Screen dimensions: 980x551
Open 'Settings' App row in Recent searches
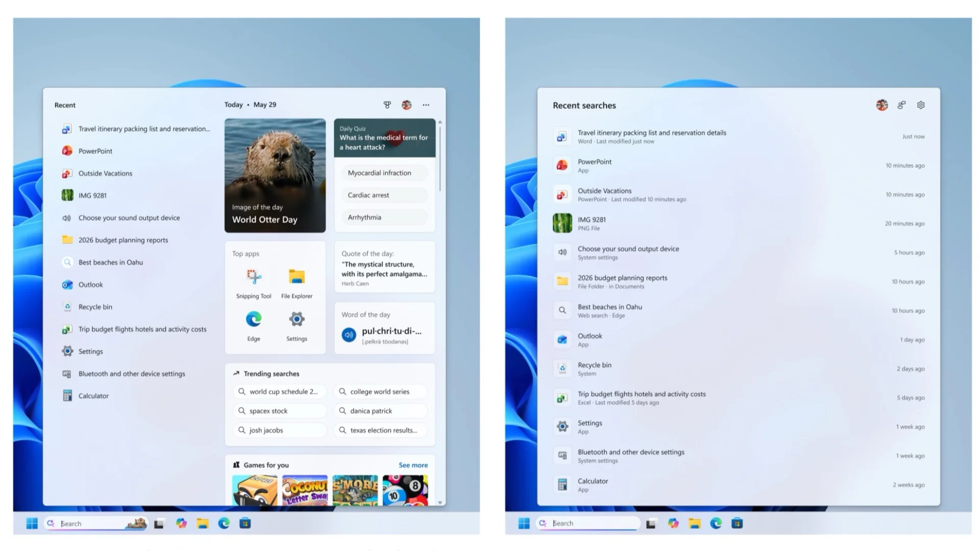tap(739, 427)
